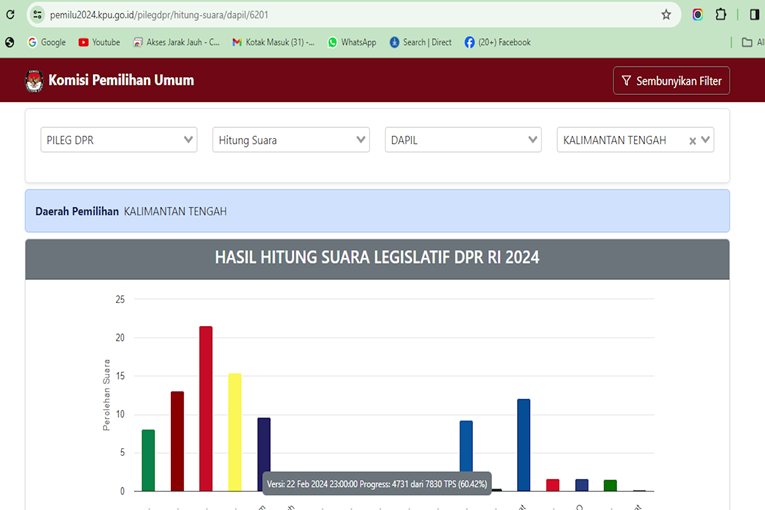765x510 pixels.
Task: Open the all bookmarks folder icon
Action: click(x=747, y=42)
